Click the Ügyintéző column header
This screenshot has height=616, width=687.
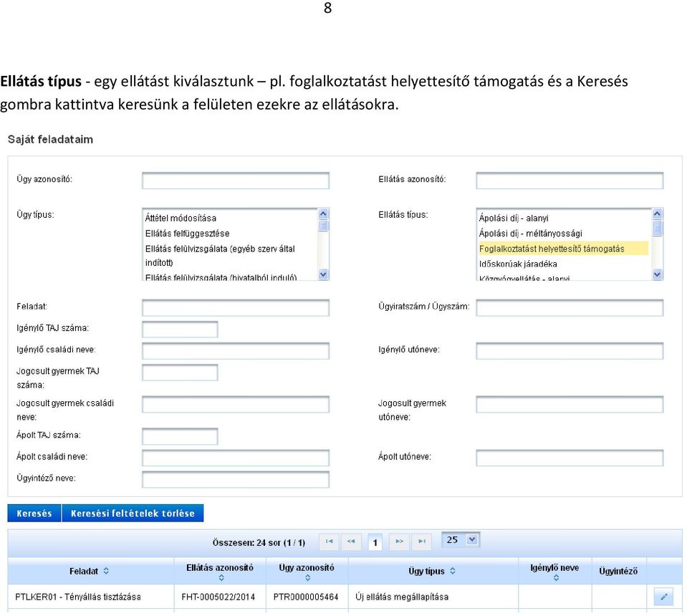[x=618, y=571]
